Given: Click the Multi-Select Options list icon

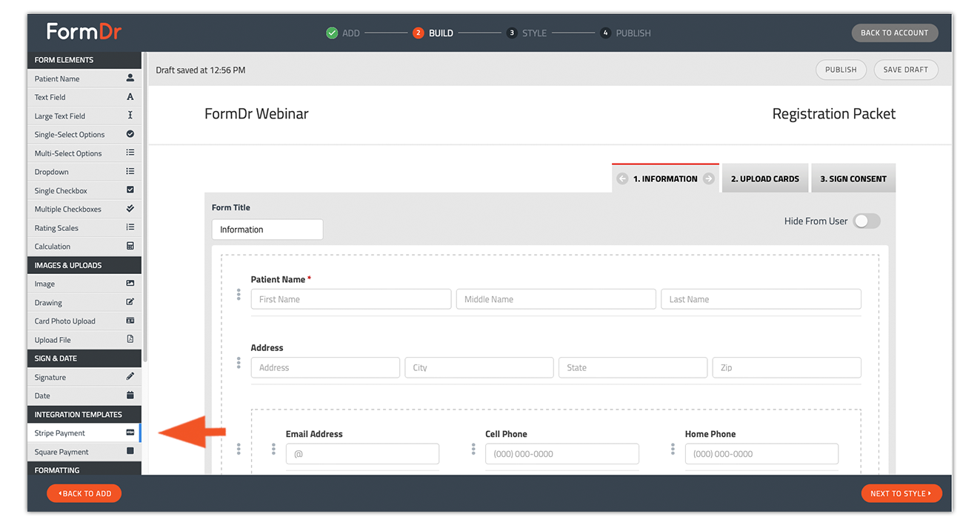Looking at the screenshot, I should [130, 153].
